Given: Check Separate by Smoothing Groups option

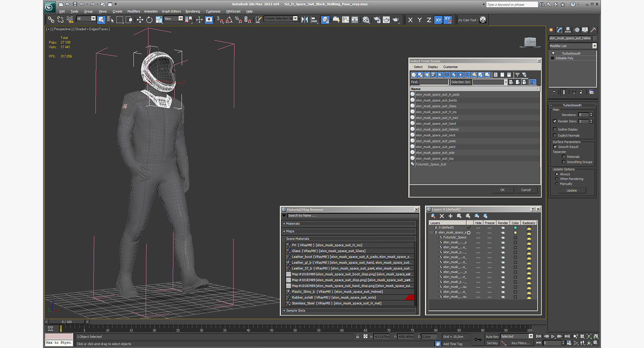Looking at the screenshot, I should [x=564, y=162].
